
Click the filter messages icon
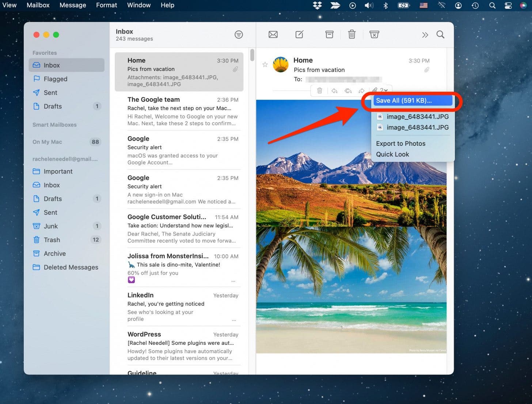click(x=239, y=35)
